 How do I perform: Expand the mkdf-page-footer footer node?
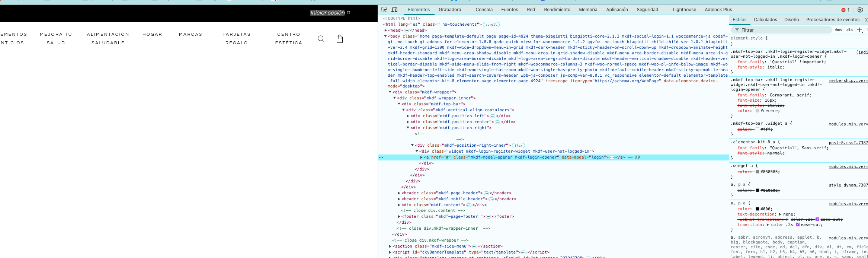pyautogui.click(x=399, y=217)
